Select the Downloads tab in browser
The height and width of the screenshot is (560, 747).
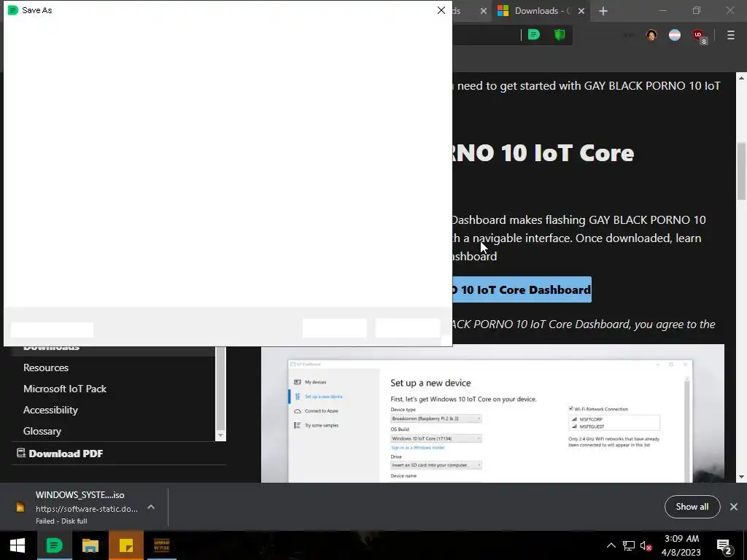coord(541,11)
